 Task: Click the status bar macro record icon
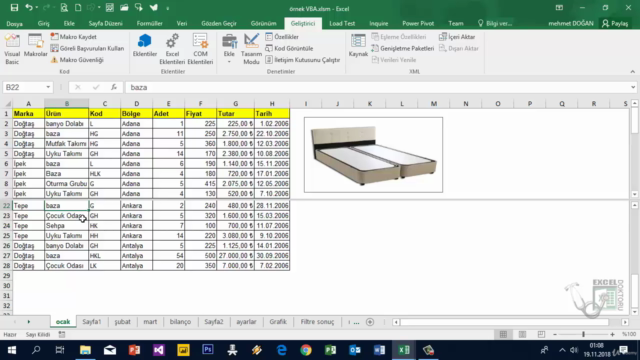pos(62,335)
